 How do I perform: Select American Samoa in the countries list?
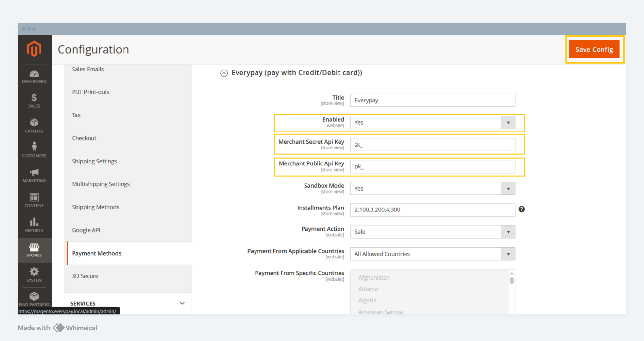tap(380, 312)
